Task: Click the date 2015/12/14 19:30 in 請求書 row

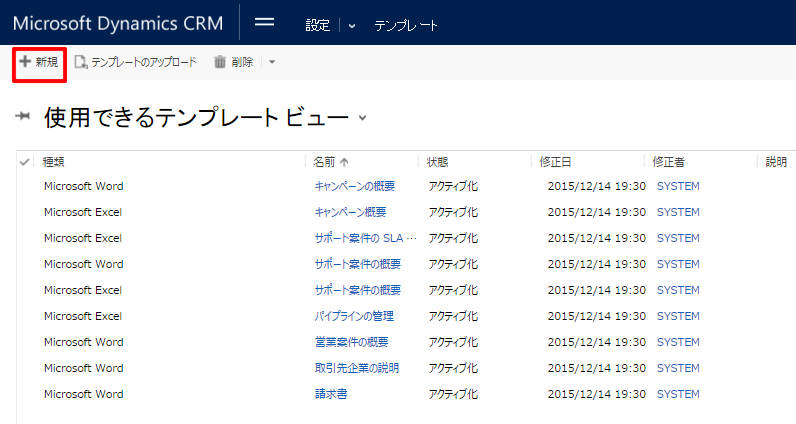Action: point(596,394)
